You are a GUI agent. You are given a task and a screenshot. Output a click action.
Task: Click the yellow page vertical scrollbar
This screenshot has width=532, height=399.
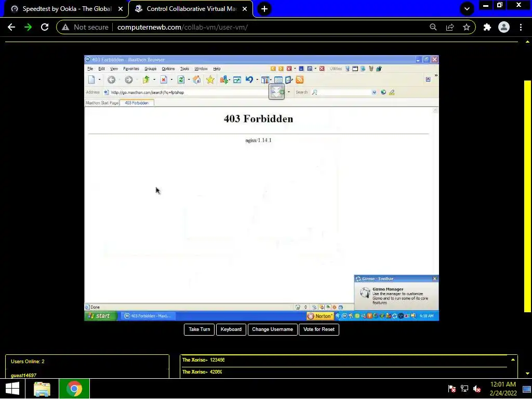pos(527,196)
